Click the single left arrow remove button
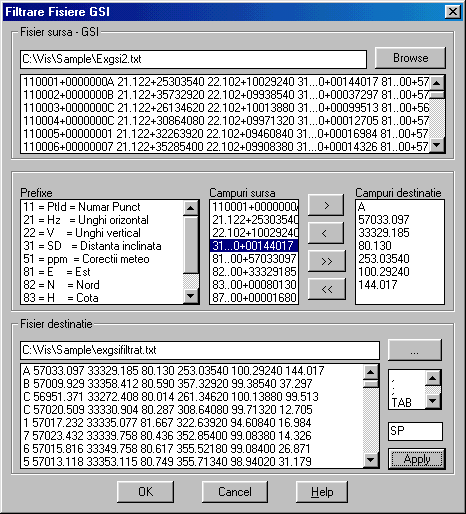The width and height of the screenshot is (466, 514). [326, 233]
